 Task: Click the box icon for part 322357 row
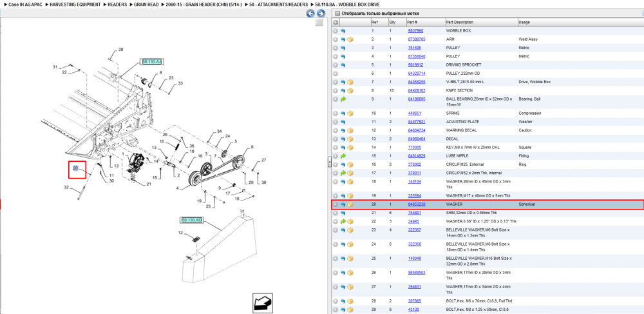[x=350, y=230]
